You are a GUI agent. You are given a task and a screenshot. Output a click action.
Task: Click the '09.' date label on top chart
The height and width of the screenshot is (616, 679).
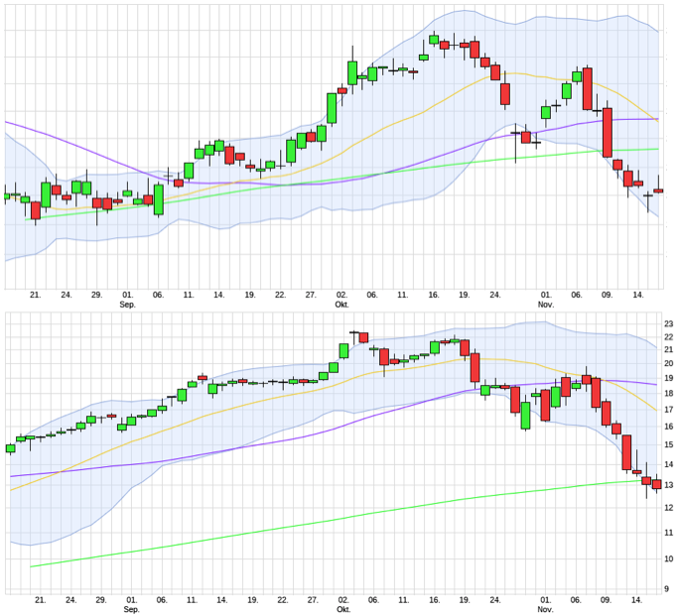click(608, 295)
